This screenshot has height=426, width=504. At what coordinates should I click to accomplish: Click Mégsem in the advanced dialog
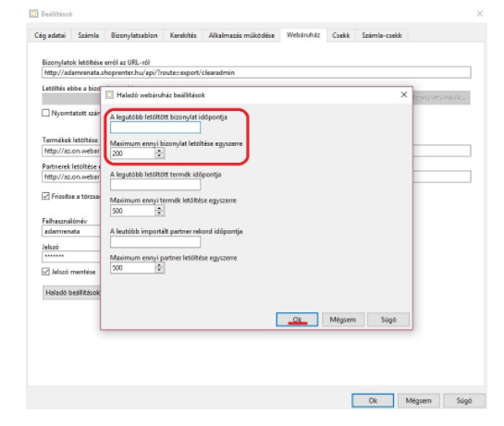click(x=343, y=320)
